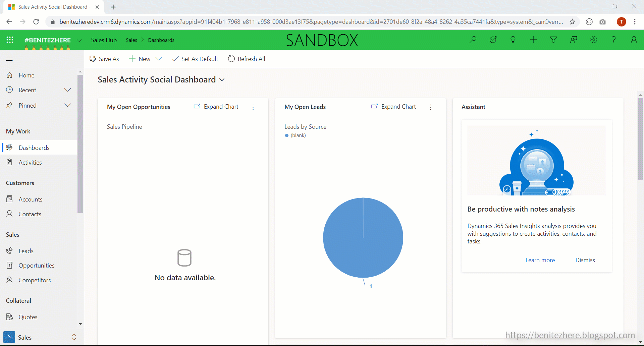Viewport: 644px width, 346px height.
Task: Click the search magnifier icon in header
Action: [473, 40]
